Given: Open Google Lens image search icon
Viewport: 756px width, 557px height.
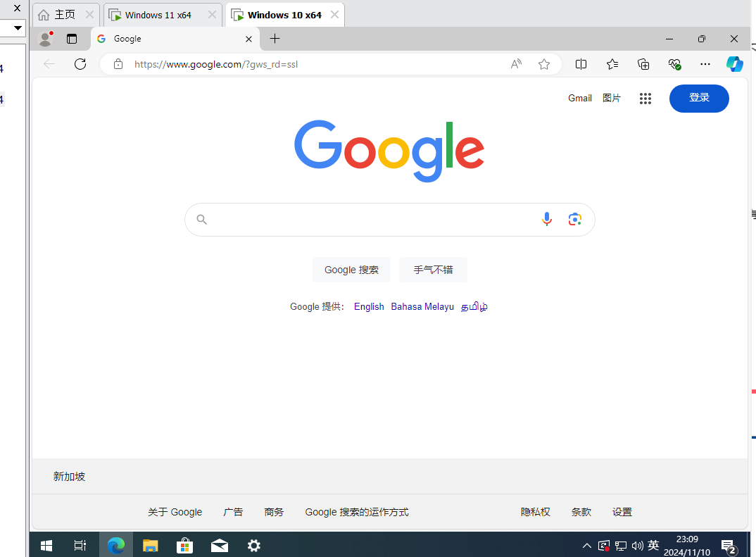Looking at the screenshot, I should pyautogui.click(x=575, y=220).
